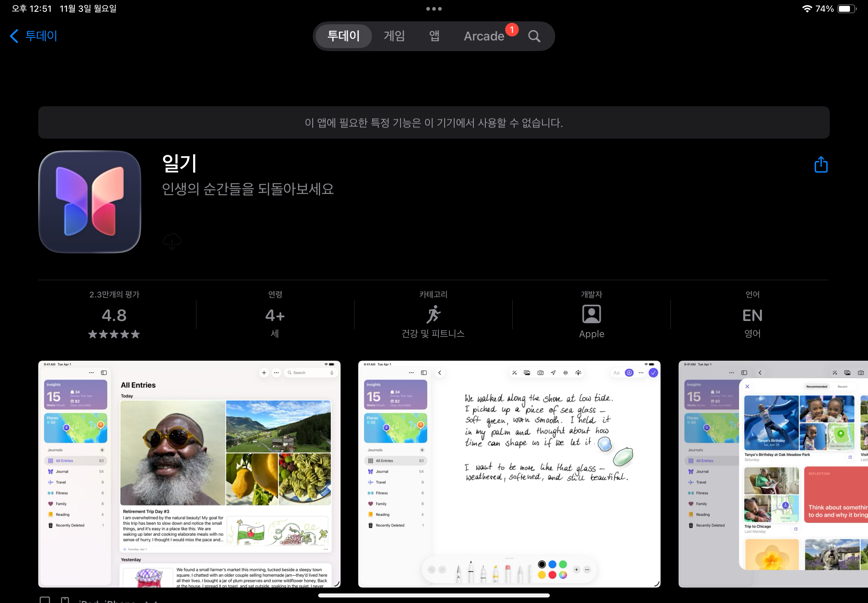Switch to the 게임 tab
868x603 pixels.
394,36
